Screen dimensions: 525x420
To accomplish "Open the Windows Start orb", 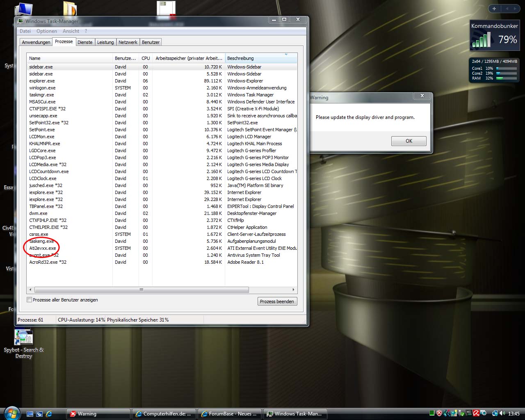I will coord(11,413).
